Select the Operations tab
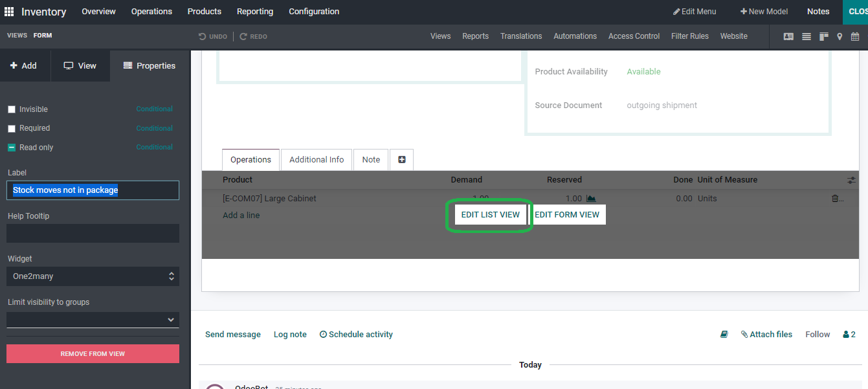Viewport: 868px width, 389px height. [250, 160]
